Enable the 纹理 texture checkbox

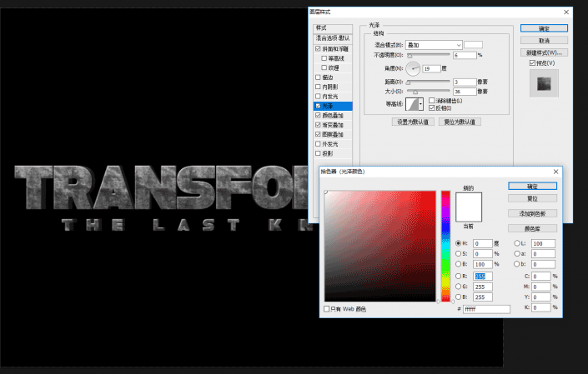click(x=324, y=67)
